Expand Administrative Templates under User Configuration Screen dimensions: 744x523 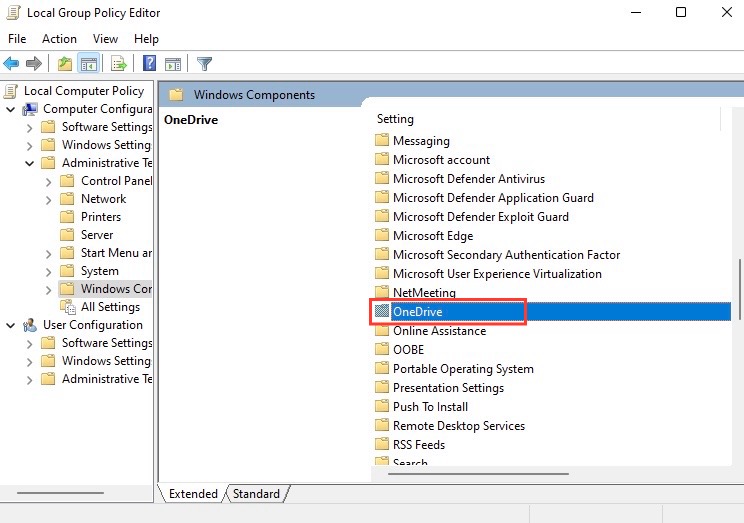29,380
